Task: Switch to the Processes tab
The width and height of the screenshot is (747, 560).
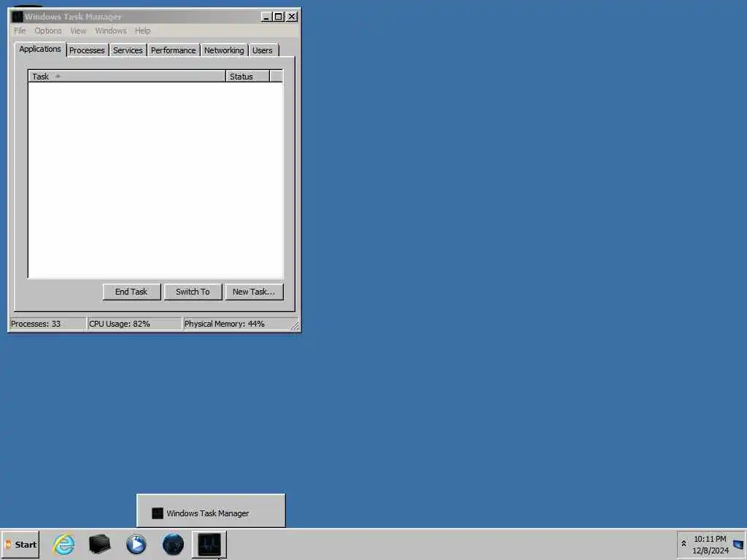Action: [x=87, y=50]
